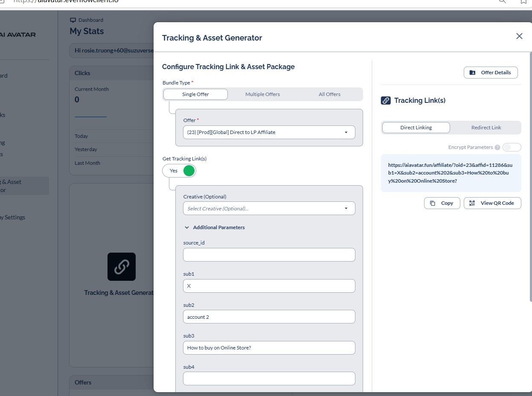Click the Tracking & Asset Generator card label
This screenshot has height=396, width=532.
click(119, 293)
